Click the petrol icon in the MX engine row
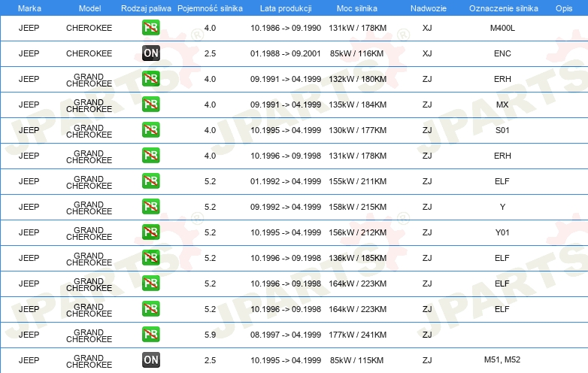This screenshot has width=588, height=373. click(x=150, y=105)
